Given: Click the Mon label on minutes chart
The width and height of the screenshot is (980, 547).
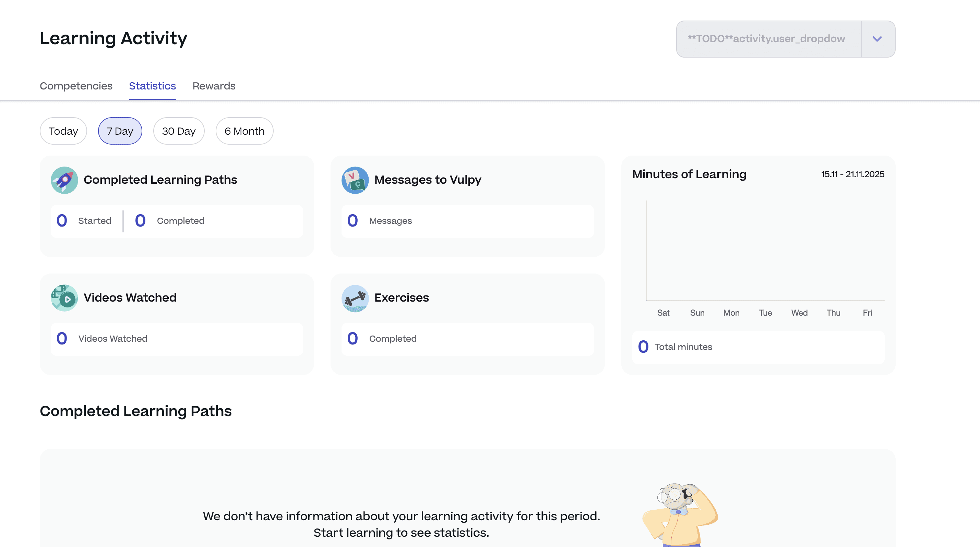Looking at the screenshot, I should (x=731, y=313).
